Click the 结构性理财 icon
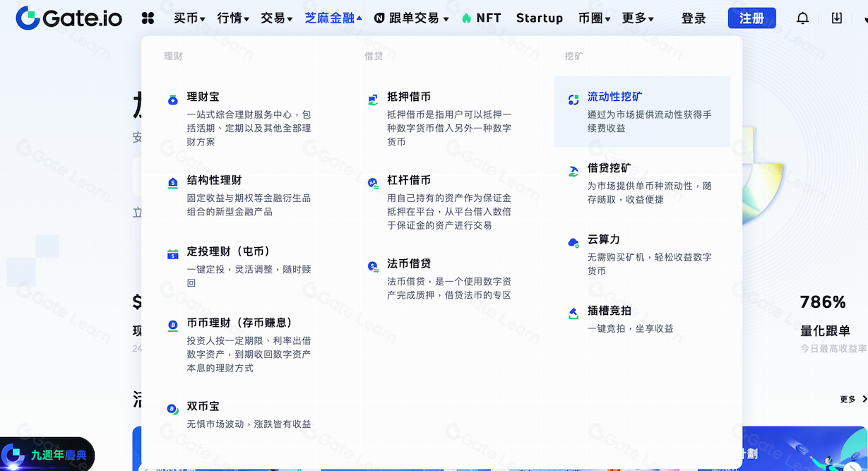The image size is (868, 471). [x=173, y=184]
